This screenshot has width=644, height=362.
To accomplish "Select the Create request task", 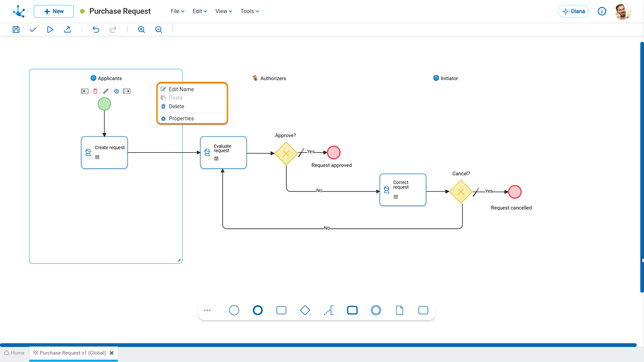I will (104, 153).
